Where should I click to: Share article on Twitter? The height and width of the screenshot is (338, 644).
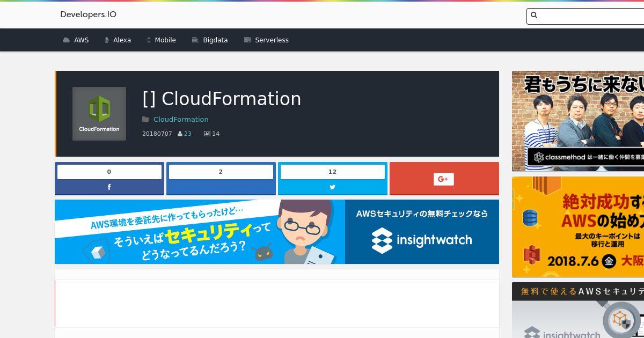tap(333, 187)
